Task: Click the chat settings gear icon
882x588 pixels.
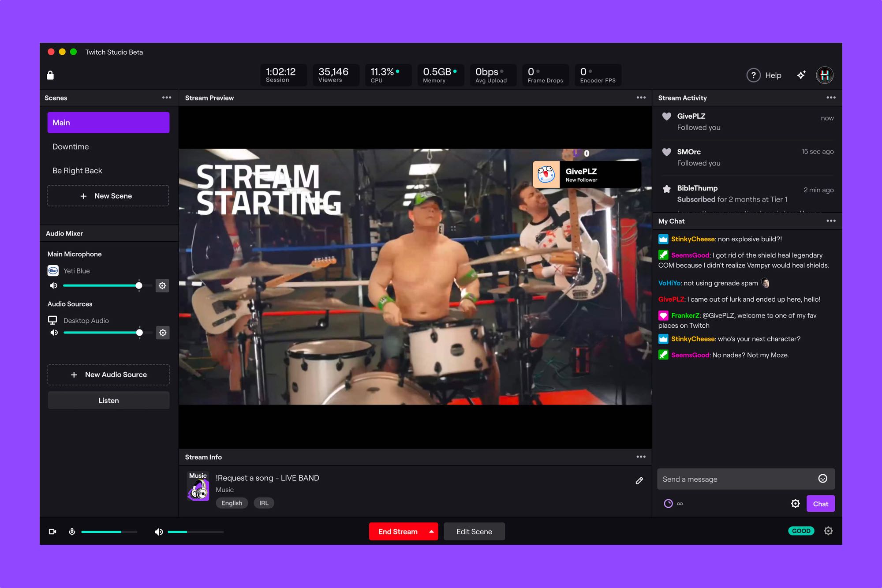Action: point(797,503)
